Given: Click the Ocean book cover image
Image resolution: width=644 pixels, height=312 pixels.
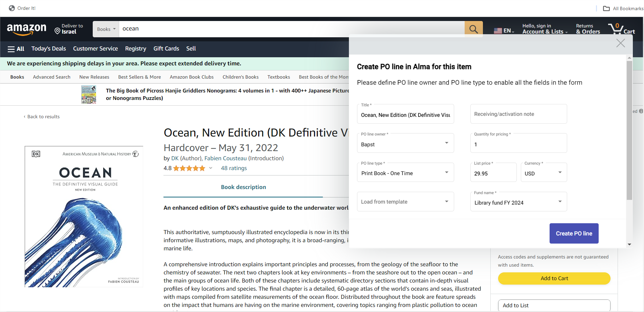Looking at the screenshot, I should click(84, 217).
